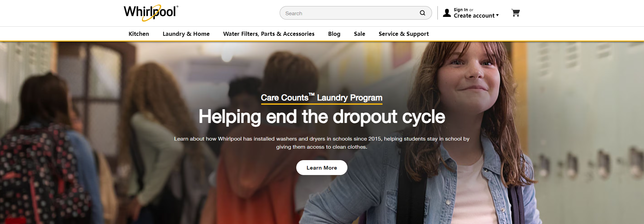
Task: Open the Laundry & Home menu
Action: [186, 34]
